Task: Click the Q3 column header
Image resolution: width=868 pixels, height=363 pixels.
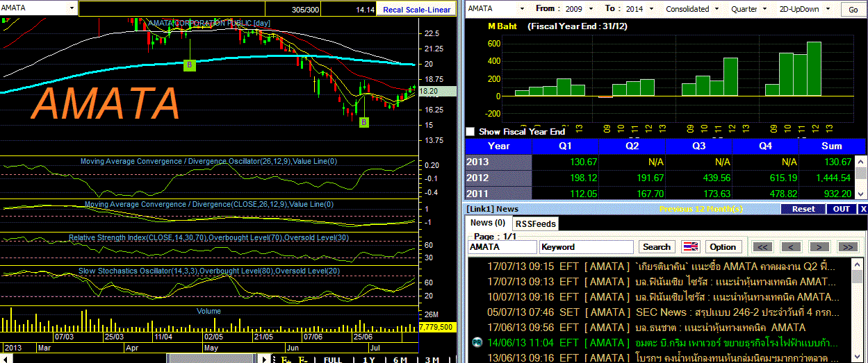Action: point(698,146)
